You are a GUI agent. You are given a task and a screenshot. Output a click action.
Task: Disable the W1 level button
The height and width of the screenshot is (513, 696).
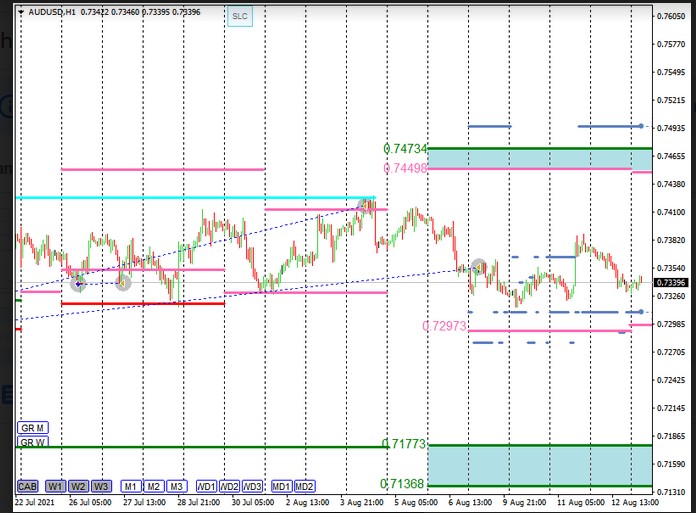coord(55,486)
